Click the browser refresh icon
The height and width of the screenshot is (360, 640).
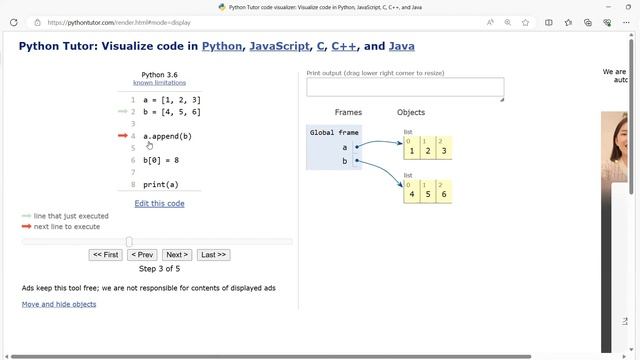(14, 22)
